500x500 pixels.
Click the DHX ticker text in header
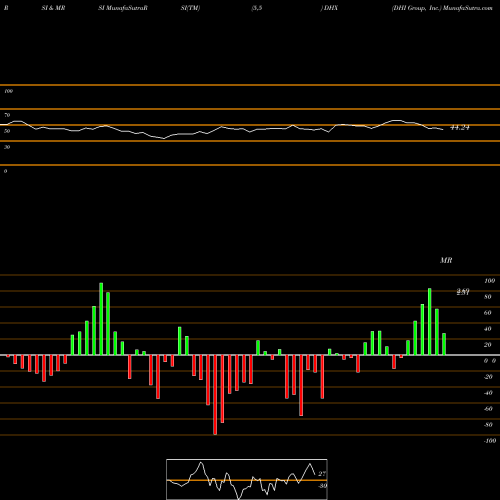tap(331, 8)
